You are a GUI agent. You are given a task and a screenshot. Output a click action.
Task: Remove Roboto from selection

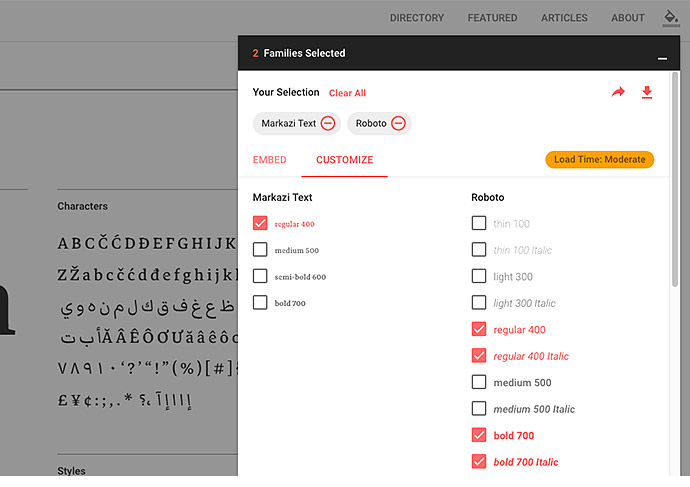click(398, 123)
